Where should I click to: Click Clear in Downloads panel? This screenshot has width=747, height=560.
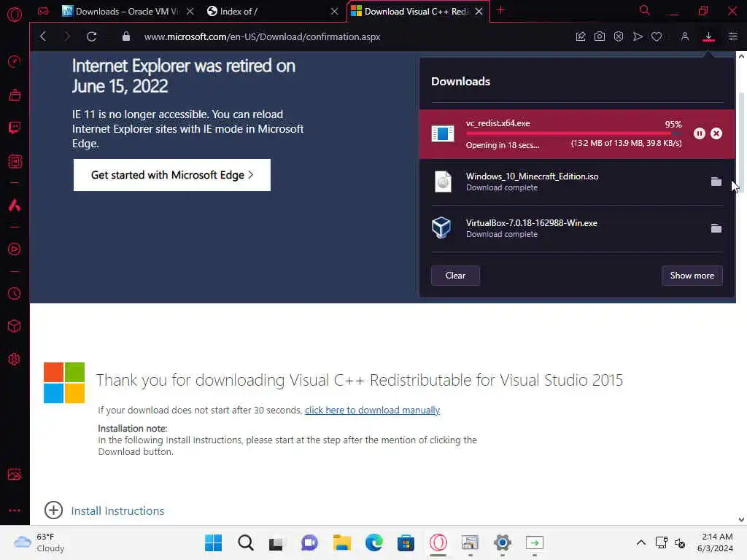pyautogui.click(x=455, y=275)
